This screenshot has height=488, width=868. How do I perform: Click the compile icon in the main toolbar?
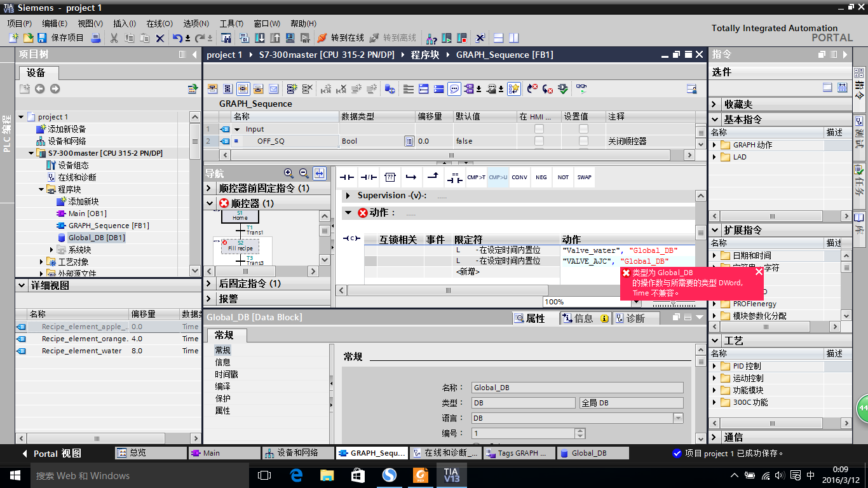click(244, 38)
